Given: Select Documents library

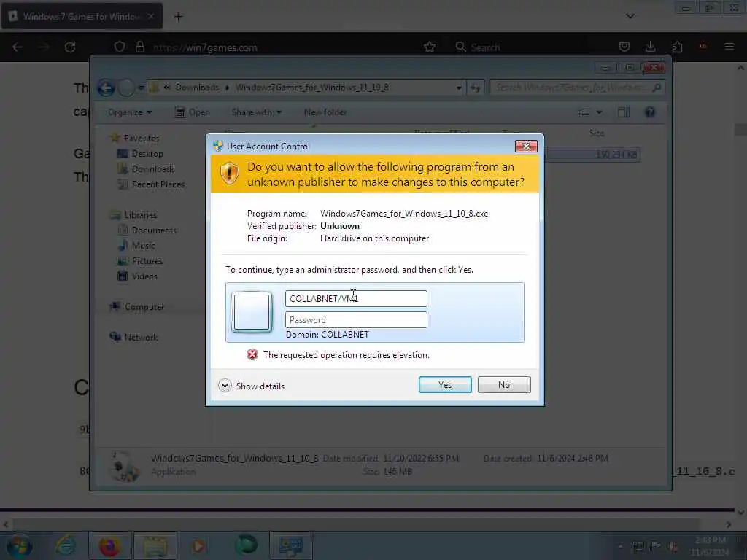Looking at the screenshot, I should (154, 230).
